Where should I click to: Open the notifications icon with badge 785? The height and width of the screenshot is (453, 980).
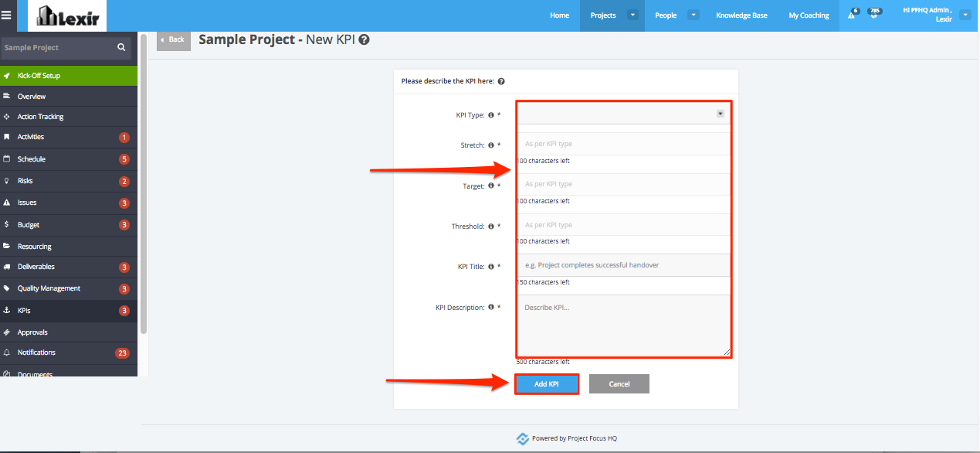[873, 15]
